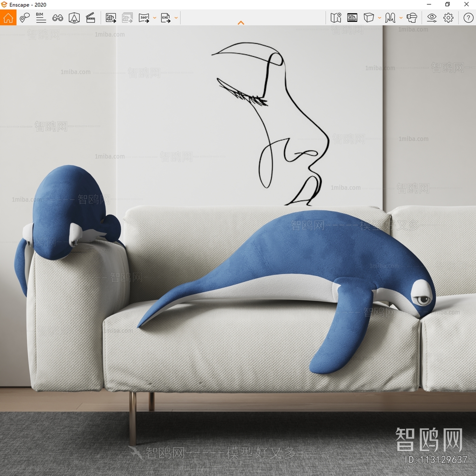Export a single screenshot render
Screen dimensions: 476x476
(x=111, y=18)
